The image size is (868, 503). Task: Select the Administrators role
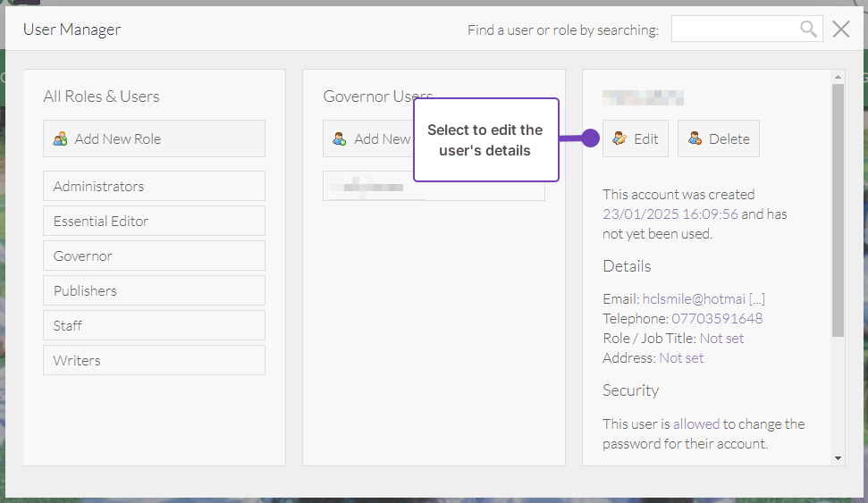[x=154, y=186]
